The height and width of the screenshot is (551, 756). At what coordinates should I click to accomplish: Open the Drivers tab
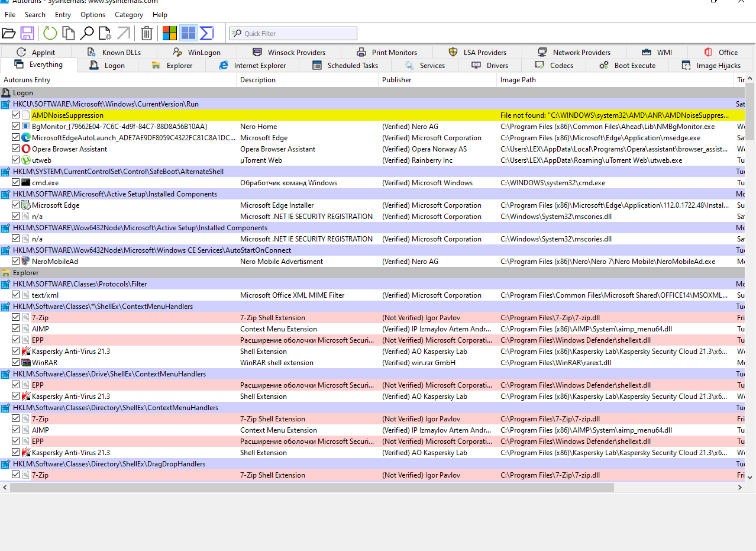pos(490,66)
